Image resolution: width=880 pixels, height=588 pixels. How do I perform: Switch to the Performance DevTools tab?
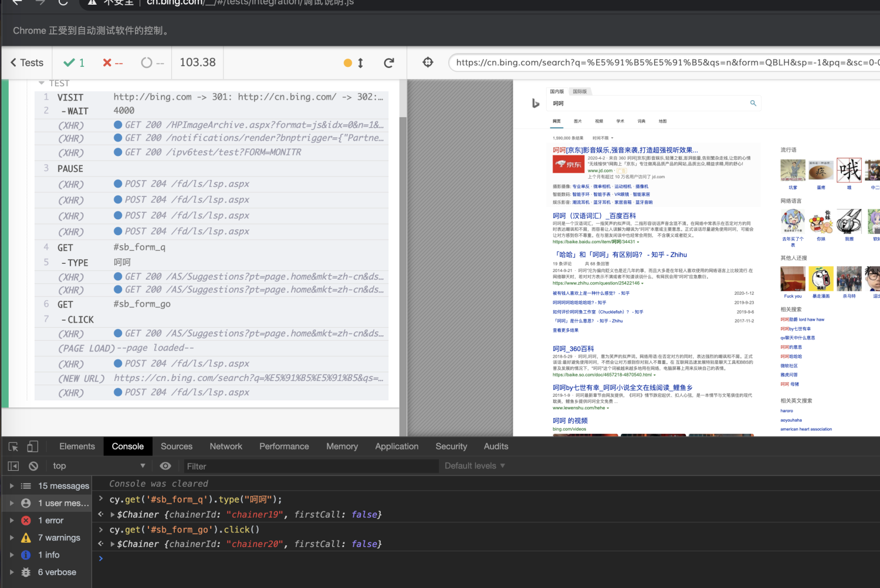284,447
